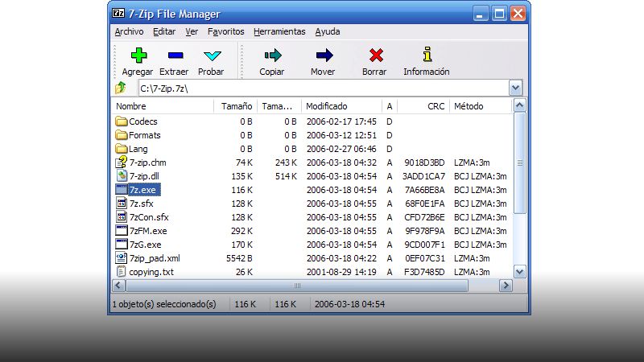Click the 7z.exe file icon

(x=122, y=189)
